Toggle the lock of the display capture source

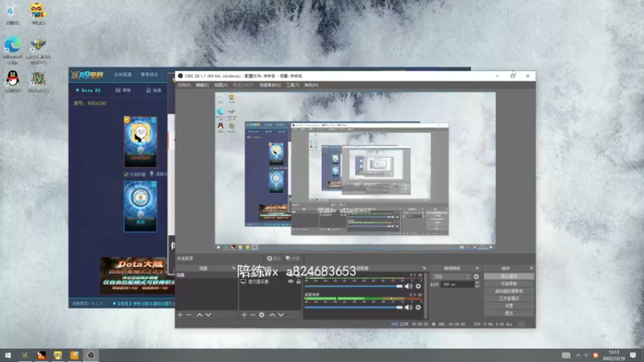point(299,282)
